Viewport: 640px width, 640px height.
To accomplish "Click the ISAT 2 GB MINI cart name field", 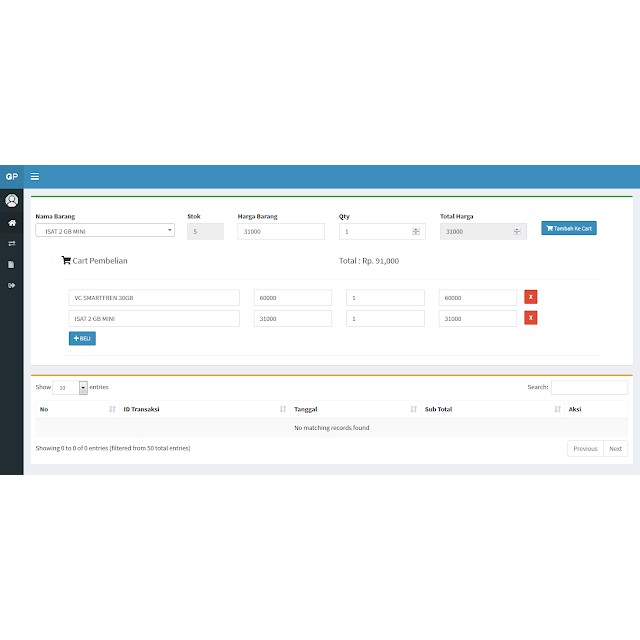I will (154, 318).
